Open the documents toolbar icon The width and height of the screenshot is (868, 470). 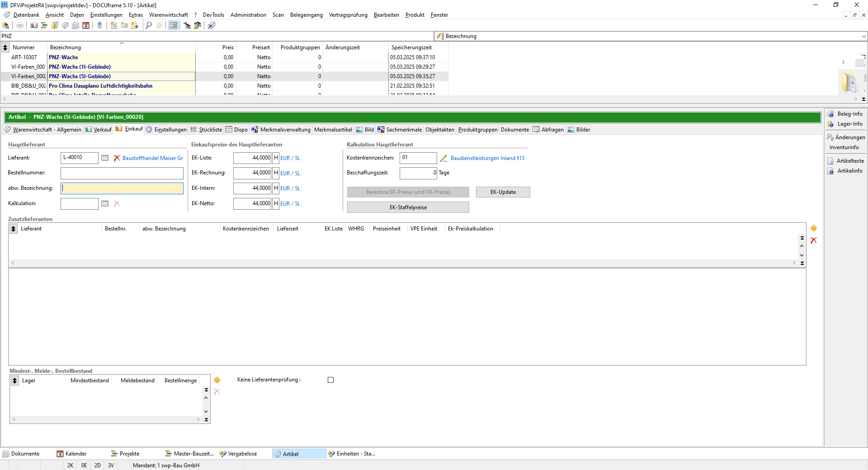(x=75, y=25)
